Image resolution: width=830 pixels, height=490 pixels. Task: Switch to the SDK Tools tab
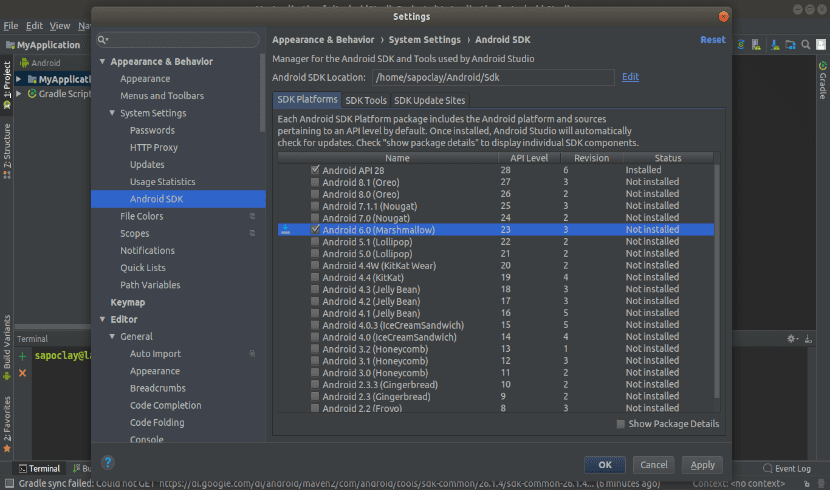click(x=366, y=100)
